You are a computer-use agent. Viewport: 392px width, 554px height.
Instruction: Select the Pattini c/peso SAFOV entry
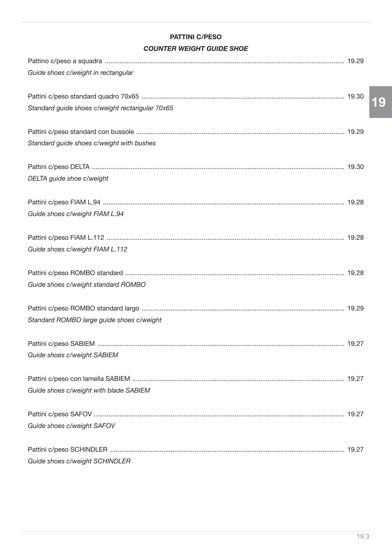196,414
